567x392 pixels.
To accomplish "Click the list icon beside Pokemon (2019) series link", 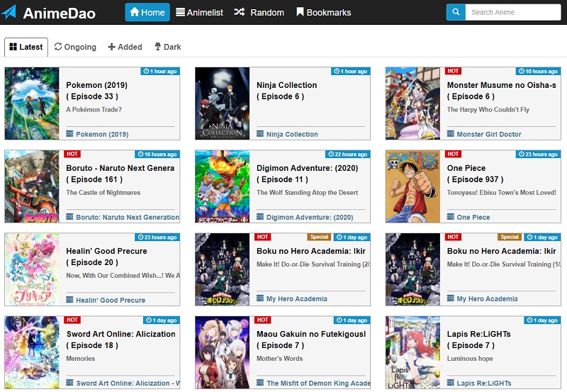I will [69, 134].
